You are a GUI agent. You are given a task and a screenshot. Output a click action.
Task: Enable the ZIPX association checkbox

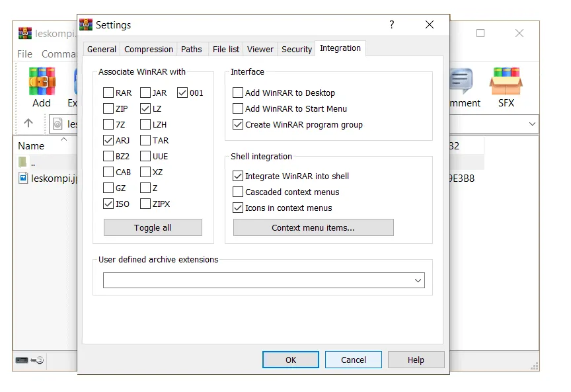pyautogui.click(x=145, y=204)
